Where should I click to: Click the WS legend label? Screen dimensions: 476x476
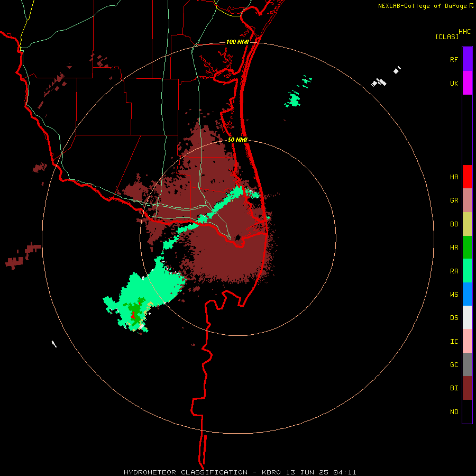coord(454,295)
